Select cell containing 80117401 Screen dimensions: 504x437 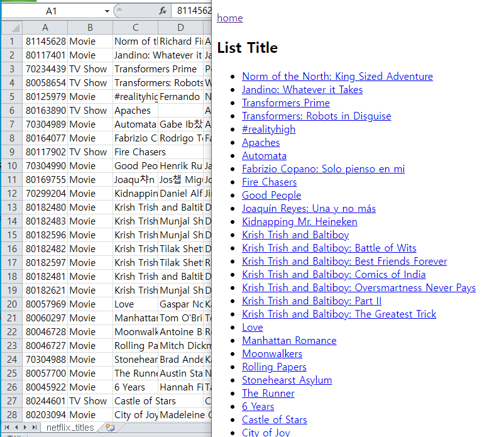pos(45,55)
